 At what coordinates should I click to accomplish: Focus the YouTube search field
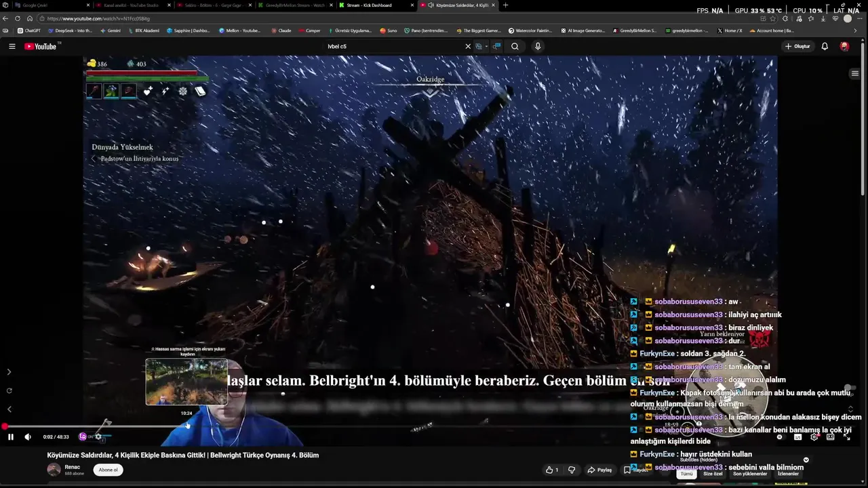click(x=393, y=46)
